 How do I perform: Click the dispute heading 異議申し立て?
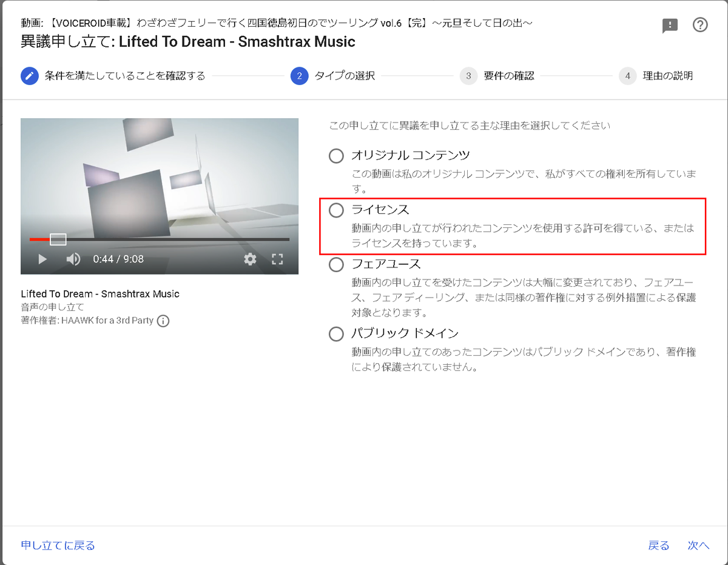coord(188,42)
